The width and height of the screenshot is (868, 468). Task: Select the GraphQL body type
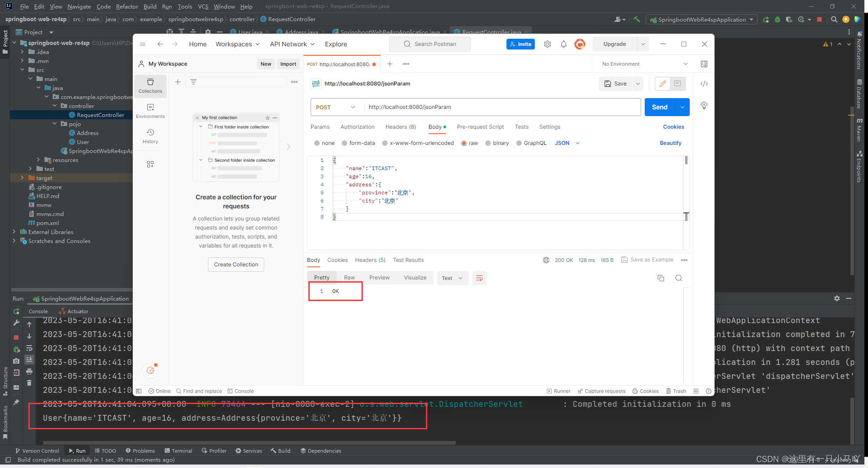click(531, 143)
